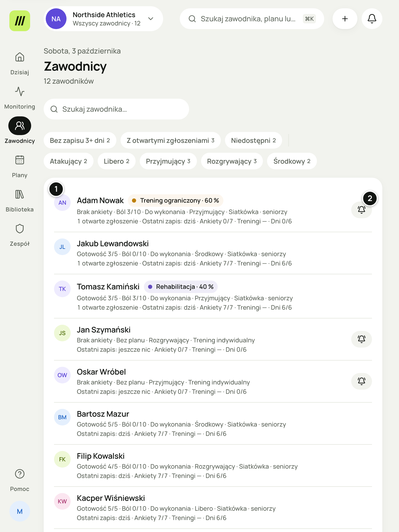Screen dimensions: 399x532
Task: Click the ⌘K shortcut badge
Action: click(x=309, y=19)
